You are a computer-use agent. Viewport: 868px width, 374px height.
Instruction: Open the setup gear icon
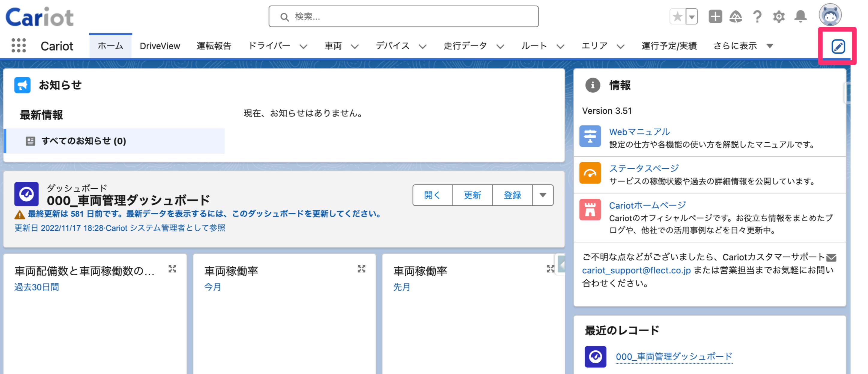pyautogui.click(x=779, y=16)
